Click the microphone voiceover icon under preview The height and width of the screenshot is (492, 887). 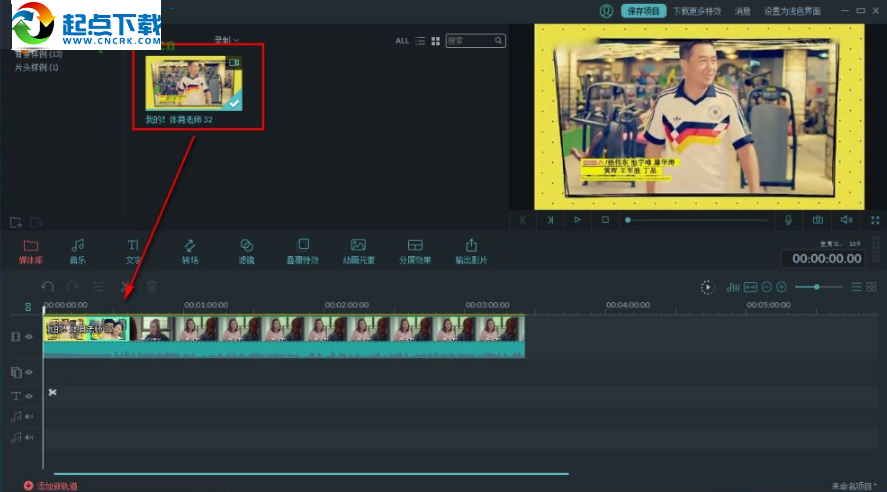[x=788, y=220]
